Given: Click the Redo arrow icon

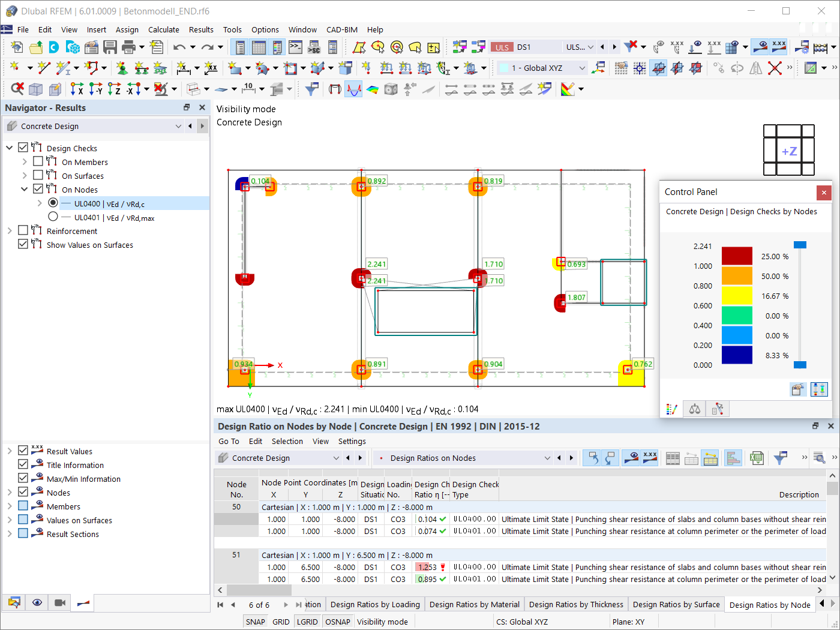Looking at the screenshot, I should coord(208,47).
